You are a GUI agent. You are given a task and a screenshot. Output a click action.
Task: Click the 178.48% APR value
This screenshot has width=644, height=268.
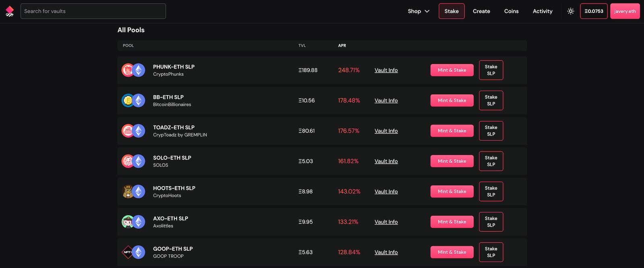tap(349, 100)
